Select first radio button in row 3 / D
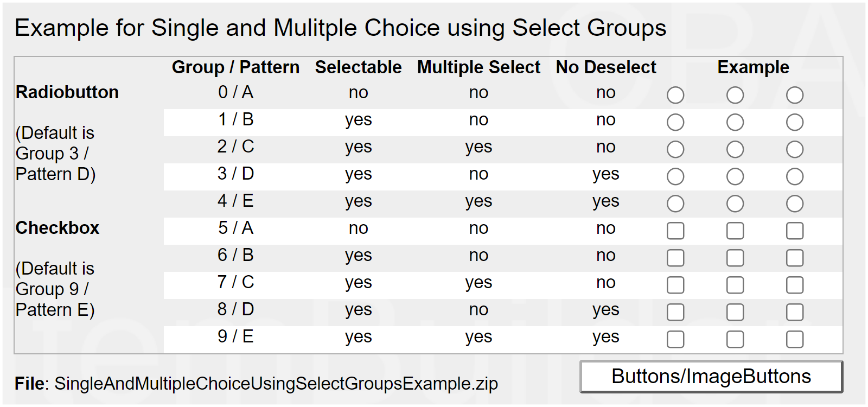The height and width of the screenshot is (407, 868). click(675, 177)
